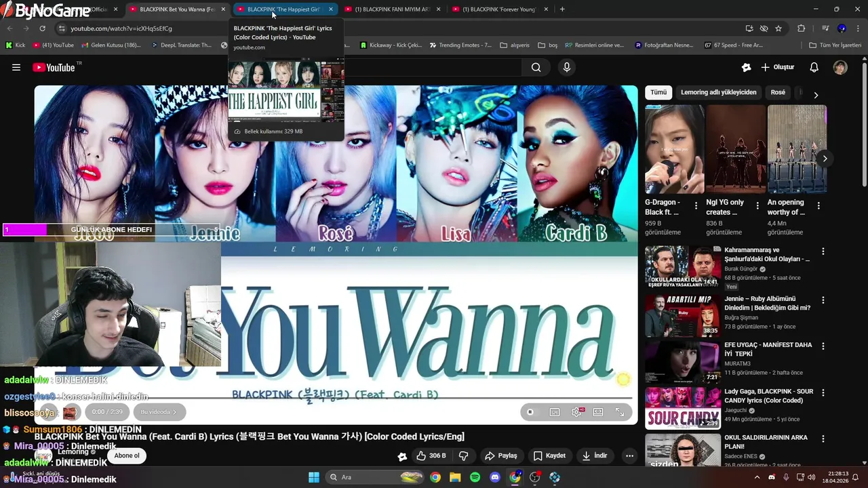Pause the video in the player controls

click(530, 411)
